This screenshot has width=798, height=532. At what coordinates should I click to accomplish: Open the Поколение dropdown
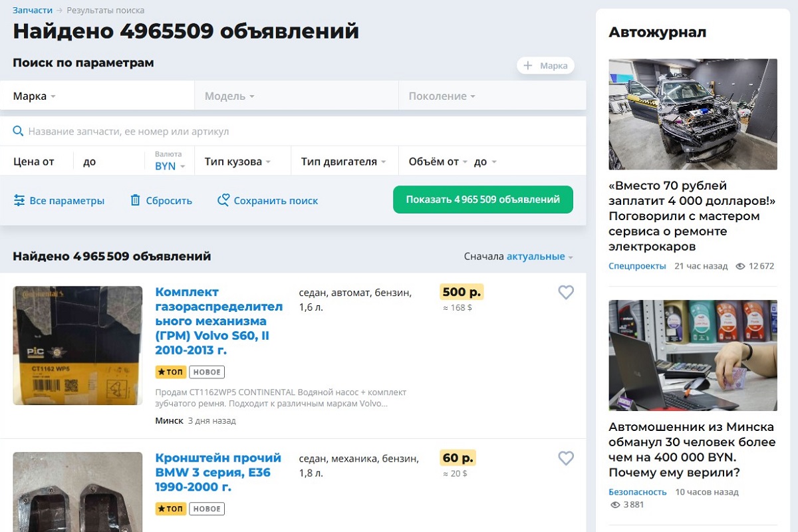(x=493, y=96)
